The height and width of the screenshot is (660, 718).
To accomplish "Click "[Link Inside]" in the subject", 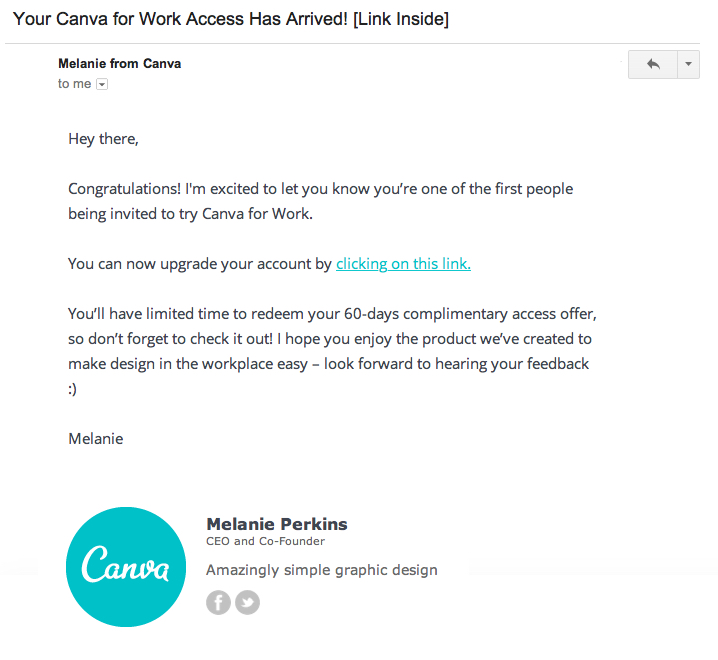I will pyautogui.click(x=400, y=20).
